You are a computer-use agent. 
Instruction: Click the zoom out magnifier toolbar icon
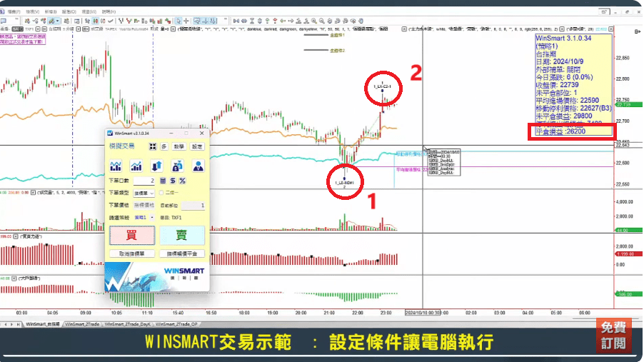(322, 21)
